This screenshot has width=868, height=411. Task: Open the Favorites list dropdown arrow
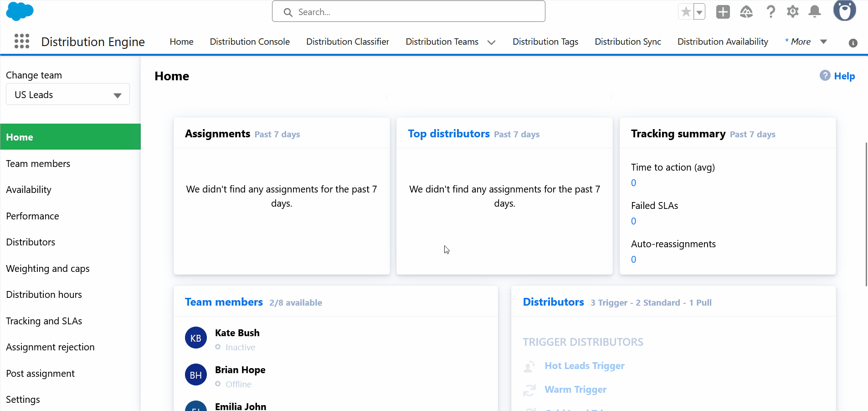[699, 12]
